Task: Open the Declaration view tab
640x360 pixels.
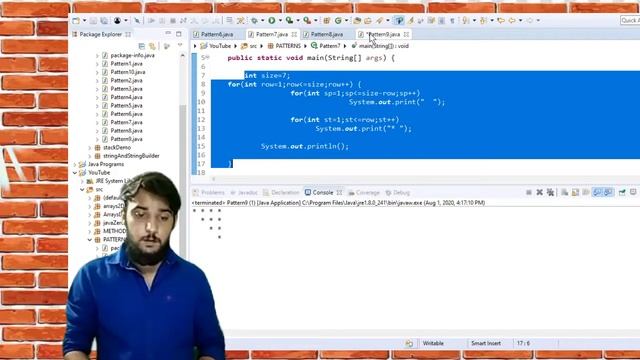Action: pos(281,193)
